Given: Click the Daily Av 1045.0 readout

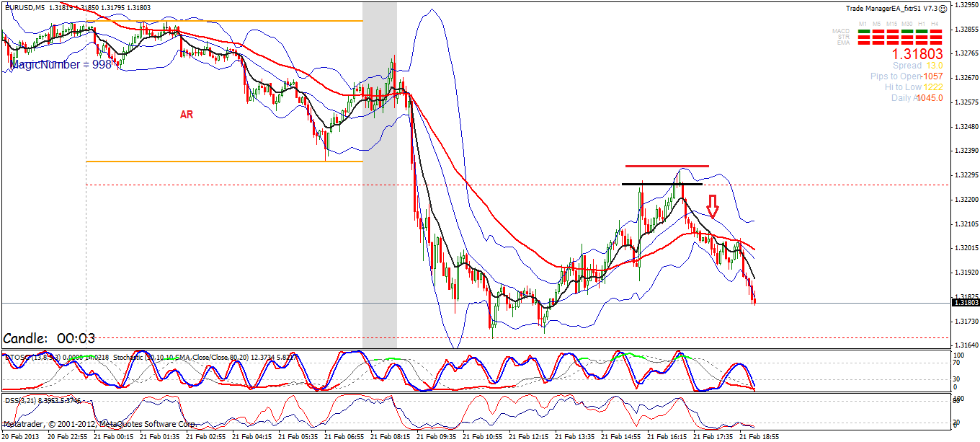Looking at the screenshot, I should [917, 98].
